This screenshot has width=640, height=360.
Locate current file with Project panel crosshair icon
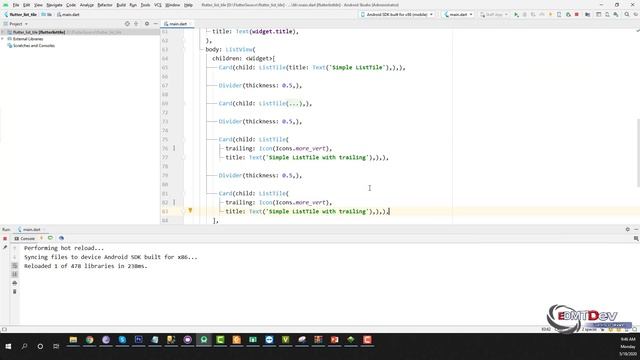click(x=127, y=24)
